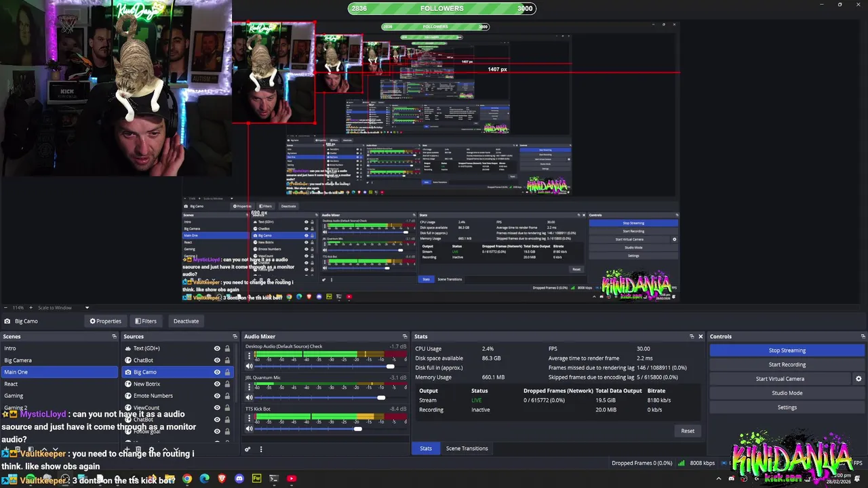The height and width of the screenshot is (488, 868).
Task: Open TTS Kick Bot three-dot options menu
Action: 249,418
